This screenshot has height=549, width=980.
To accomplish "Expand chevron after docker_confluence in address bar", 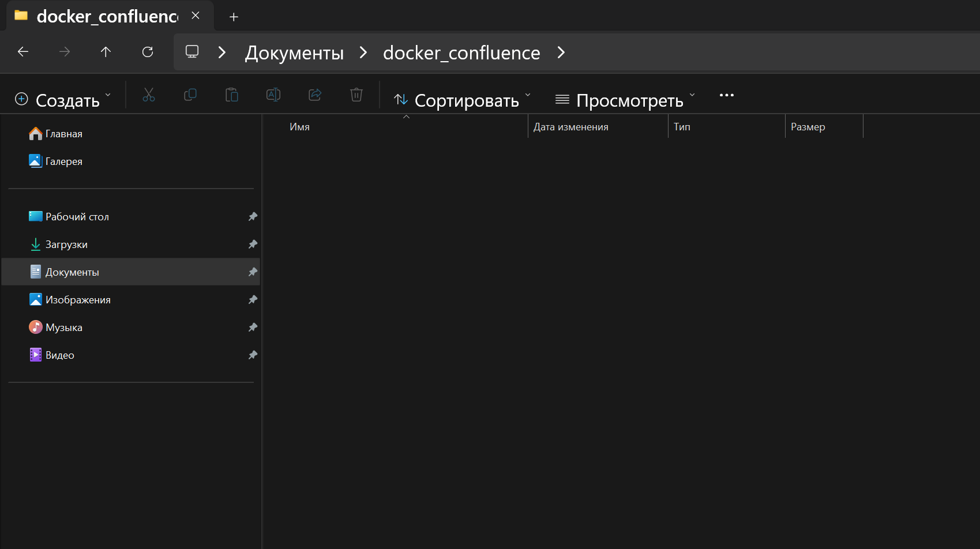I will tap(561, 52).
